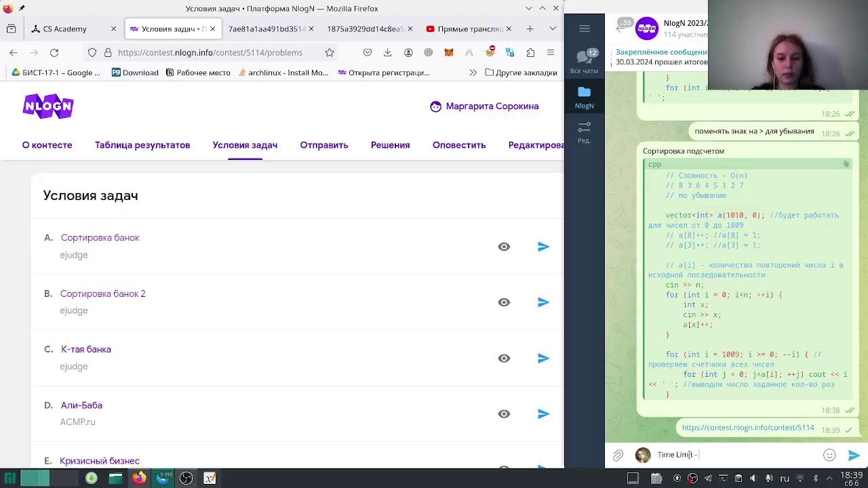Open the Firefox account icon
The image size is (868, 488).
point(408,52)
